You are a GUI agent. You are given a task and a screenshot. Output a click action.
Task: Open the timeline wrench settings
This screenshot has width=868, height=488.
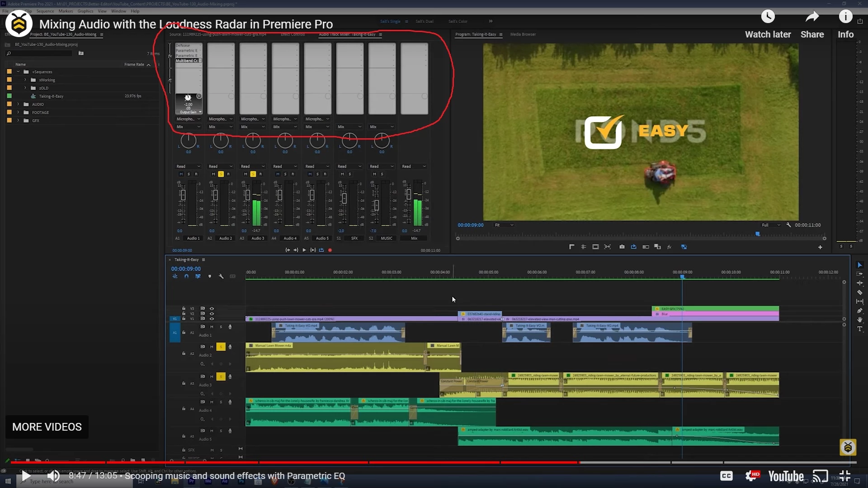coord(221,276)
